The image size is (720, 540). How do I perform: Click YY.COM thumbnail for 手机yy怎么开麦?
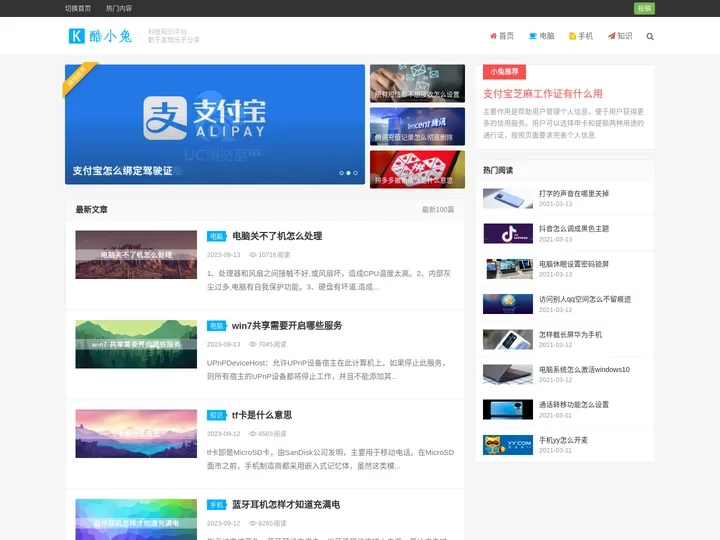508,445
